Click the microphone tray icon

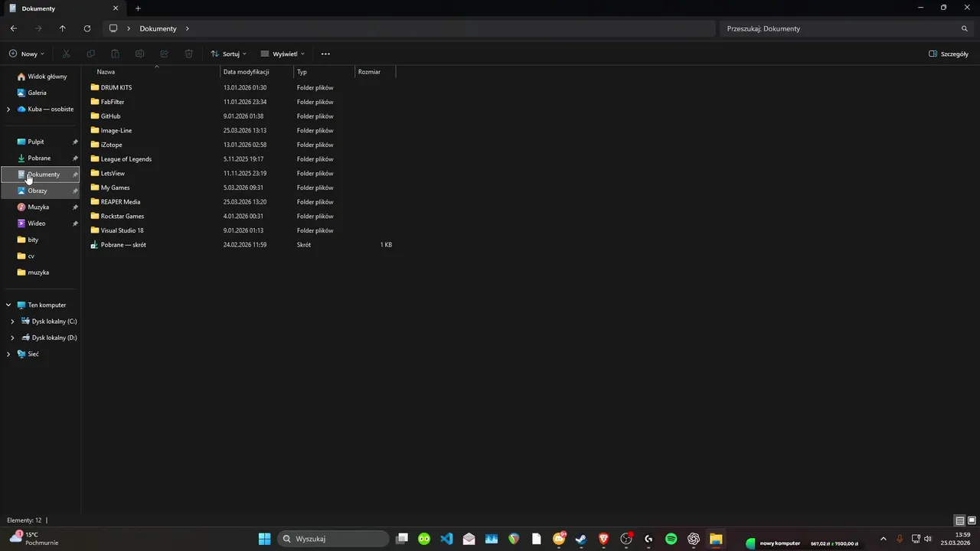[900, 539]
